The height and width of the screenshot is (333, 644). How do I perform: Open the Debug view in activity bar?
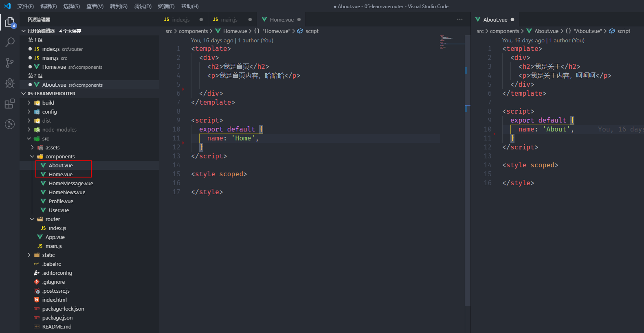pos(10,83)
